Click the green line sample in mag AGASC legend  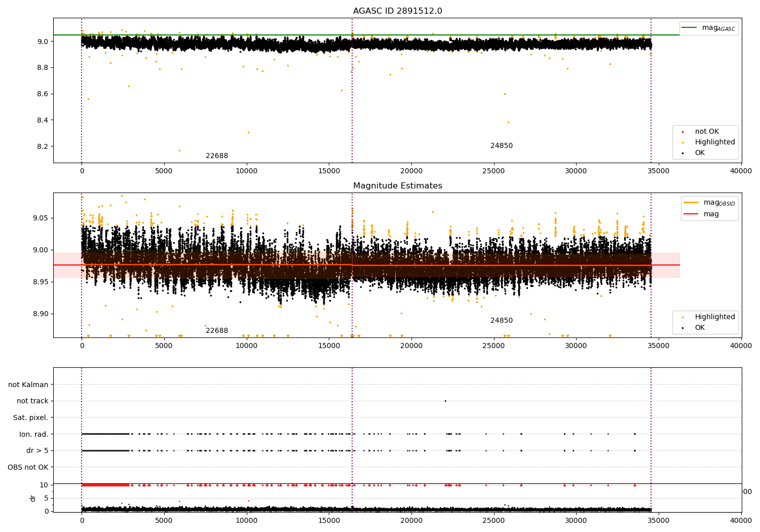689,27
